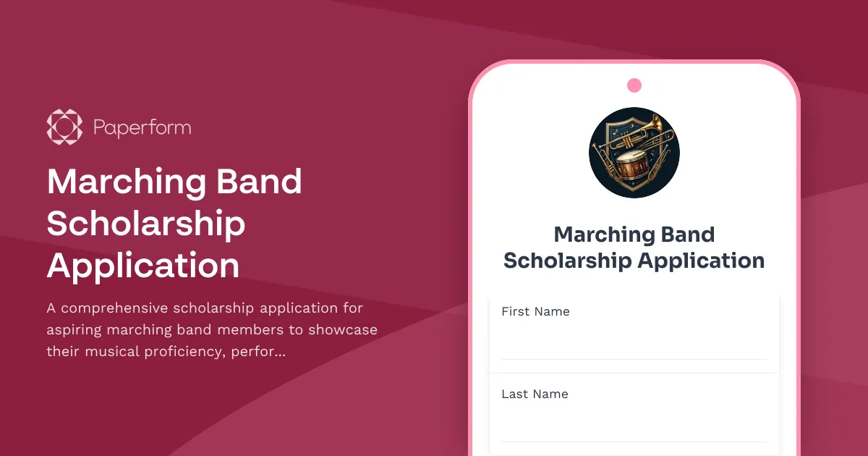
Task: Open the Marching Band Scholarship Application form heading
Action: click(634, 248)
